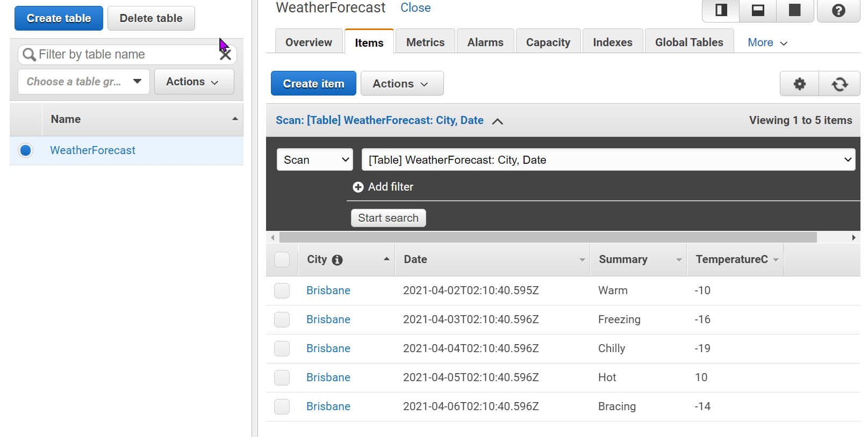Select the WeatherForecast table radio button
Screen dimensions: 868x437
pyautogui.click(x=25, y=150)
